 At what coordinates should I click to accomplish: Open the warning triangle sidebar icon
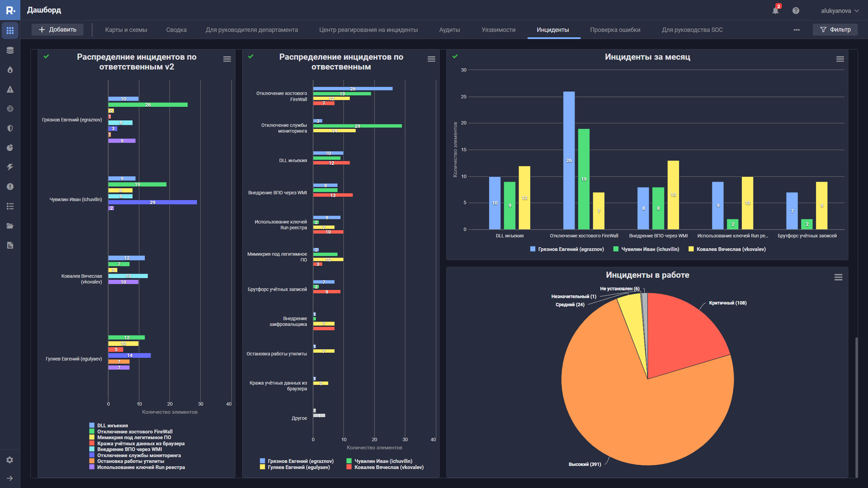10,89
